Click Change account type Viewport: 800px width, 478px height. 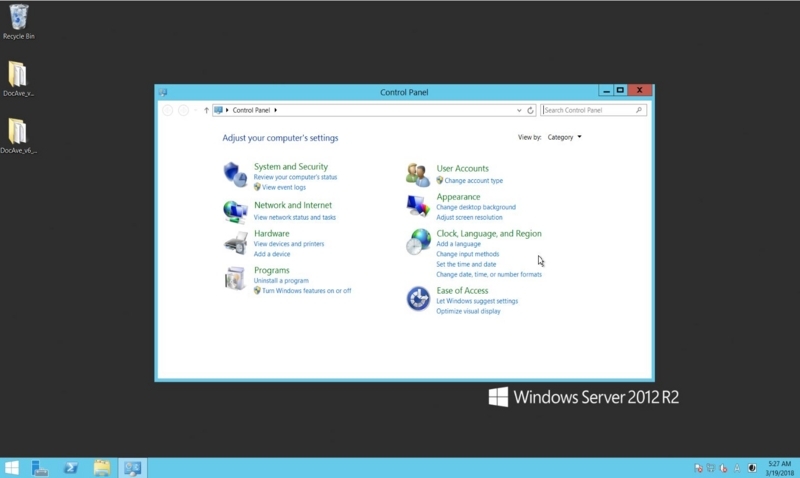coord(473,181)
